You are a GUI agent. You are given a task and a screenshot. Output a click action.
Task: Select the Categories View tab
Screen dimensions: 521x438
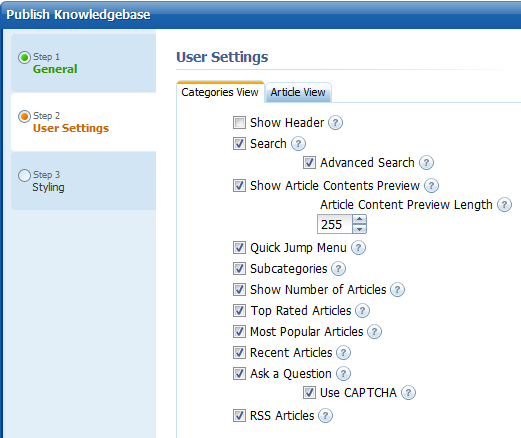click(220, 92)
